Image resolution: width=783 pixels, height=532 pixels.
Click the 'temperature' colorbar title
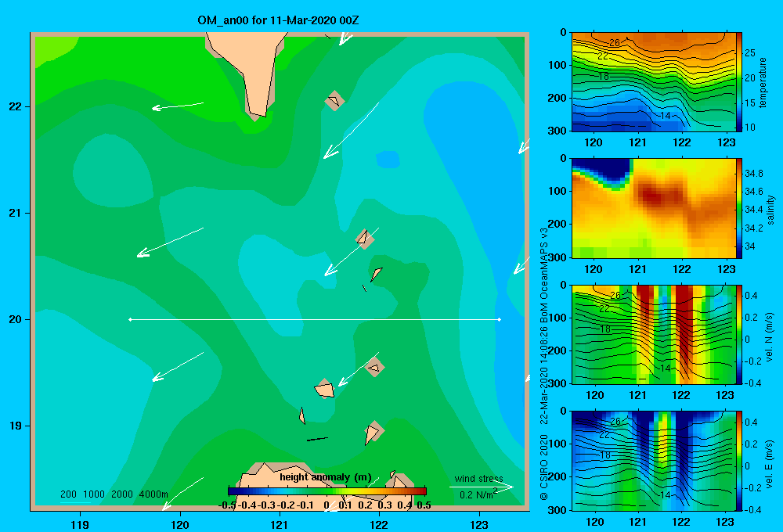click(x=763, y=82)
